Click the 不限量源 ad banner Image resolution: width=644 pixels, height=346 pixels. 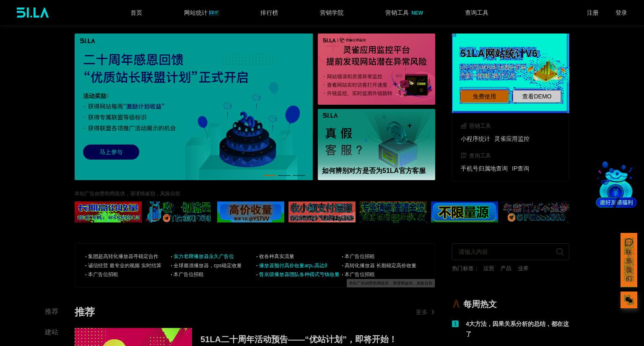pyautogui.click(x=465, y=212)
